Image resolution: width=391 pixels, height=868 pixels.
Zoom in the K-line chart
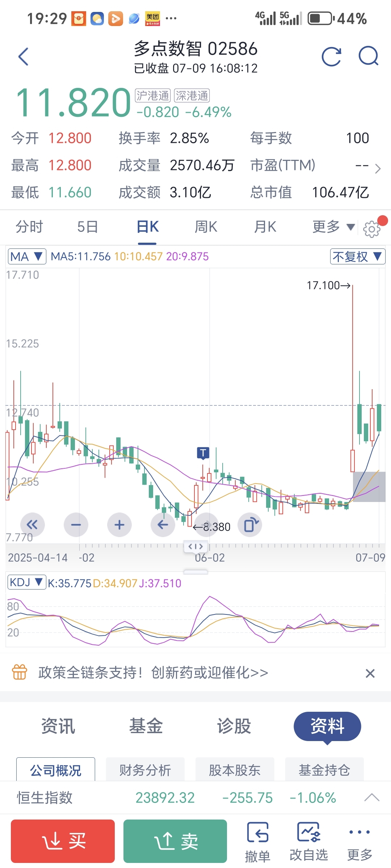click(119, 525)
